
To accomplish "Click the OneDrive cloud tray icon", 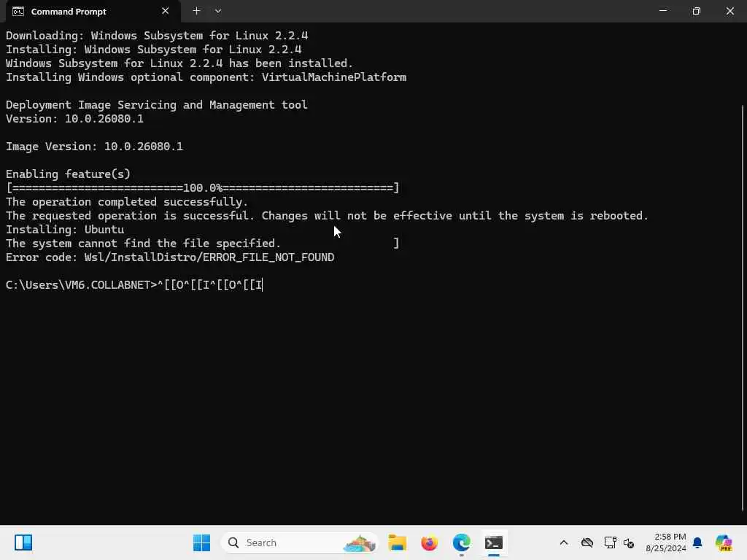I will [x=587, y=542].
